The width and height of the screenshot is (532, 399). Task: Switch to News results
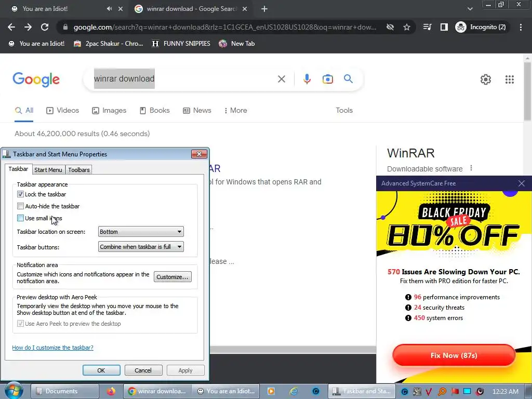point(197,111)
